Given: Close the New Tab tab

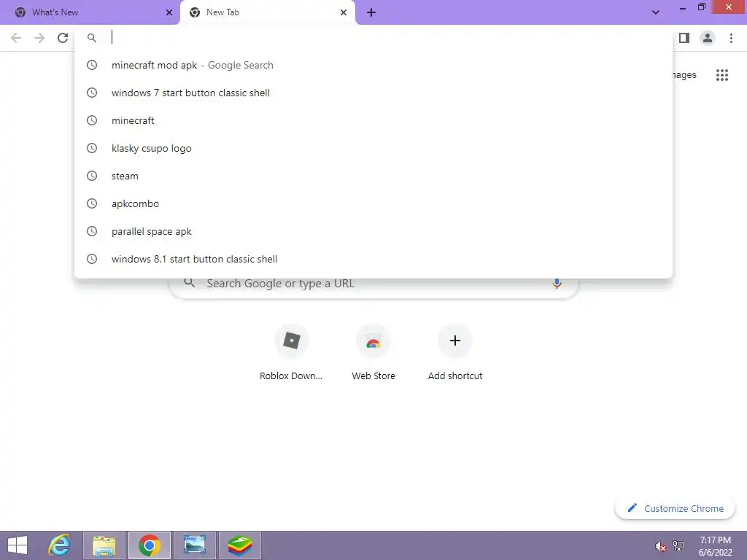Looking at the screenshot, I should click(x=344, y=12).
